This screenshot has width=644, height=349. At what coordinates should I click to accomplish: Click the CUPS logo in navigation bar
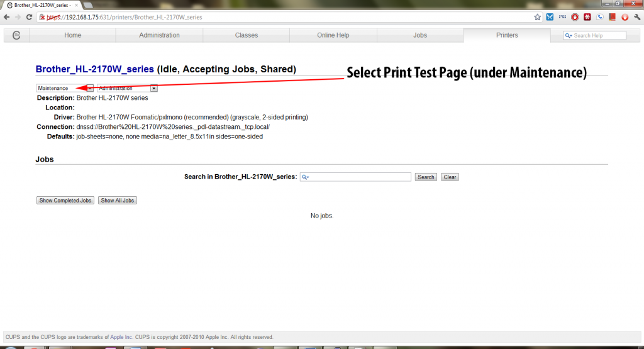(16, 35)
